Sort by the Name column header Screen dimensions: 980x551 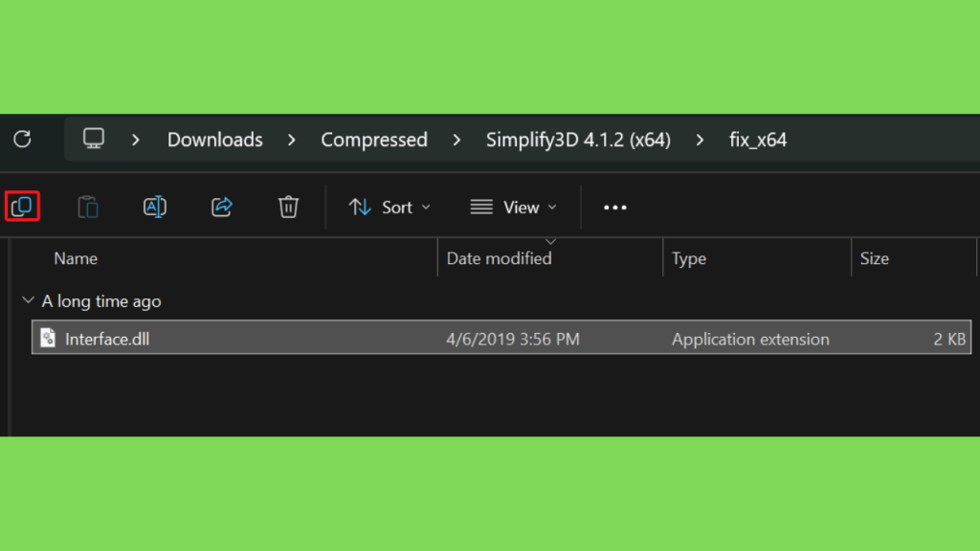76,258
